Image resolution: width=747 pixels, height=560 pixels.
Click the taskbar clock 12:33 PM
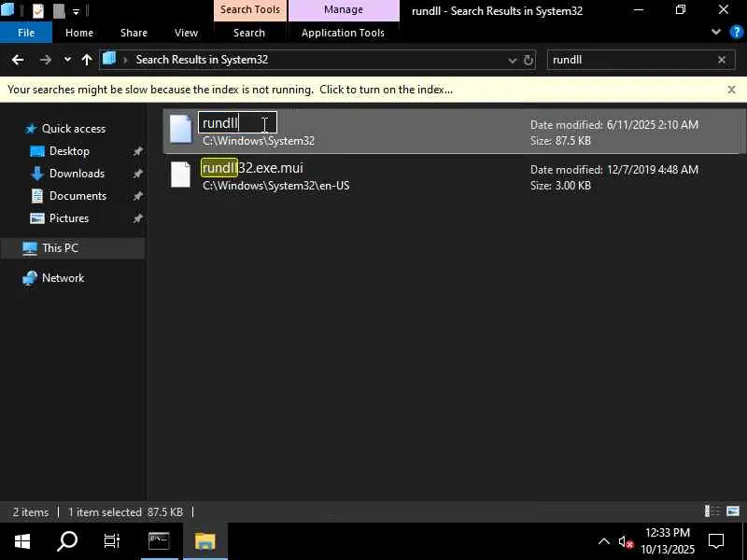[668, 532]
